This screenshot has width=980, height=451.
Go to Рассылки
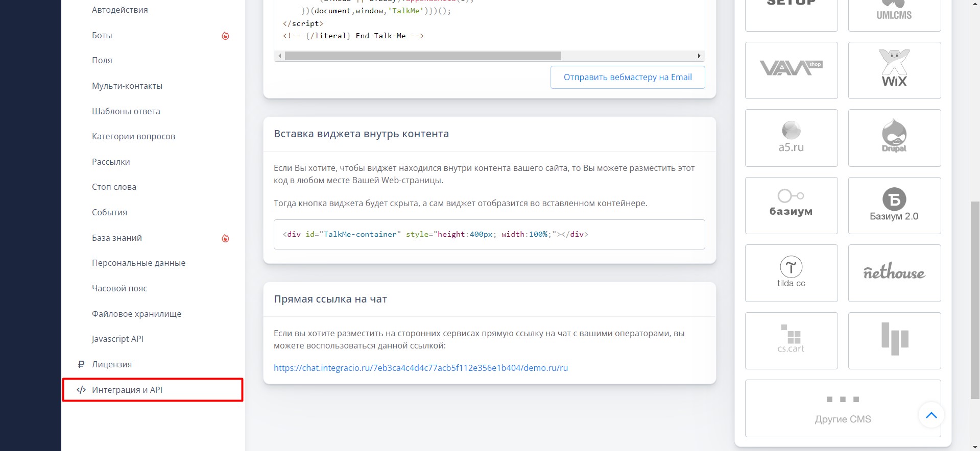pyautogui.click(x=111, y=162)
